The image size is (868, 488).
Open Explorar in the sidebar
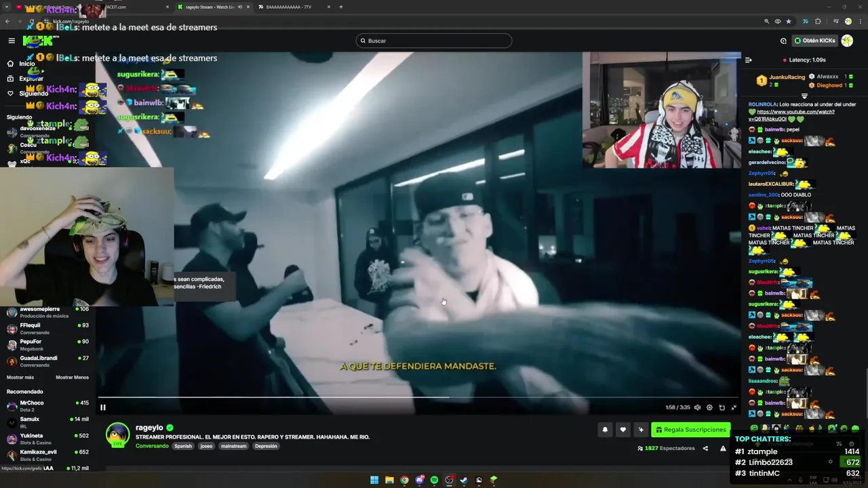click(25, 79)
